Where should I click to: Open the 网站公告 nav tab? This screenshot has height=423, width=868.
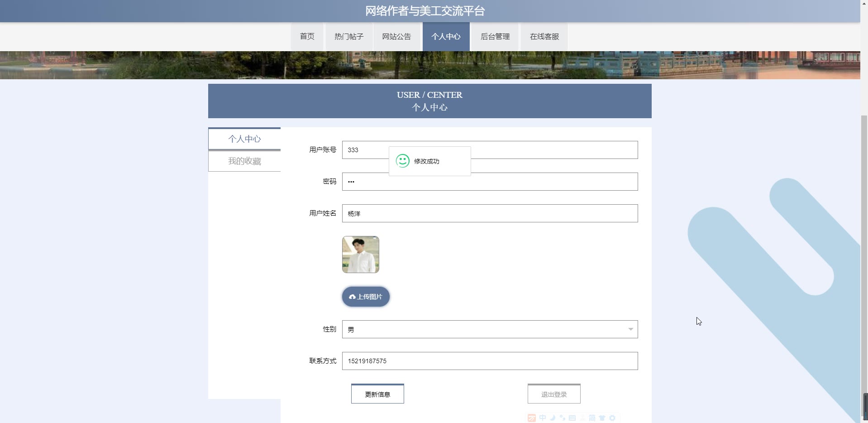396,37
